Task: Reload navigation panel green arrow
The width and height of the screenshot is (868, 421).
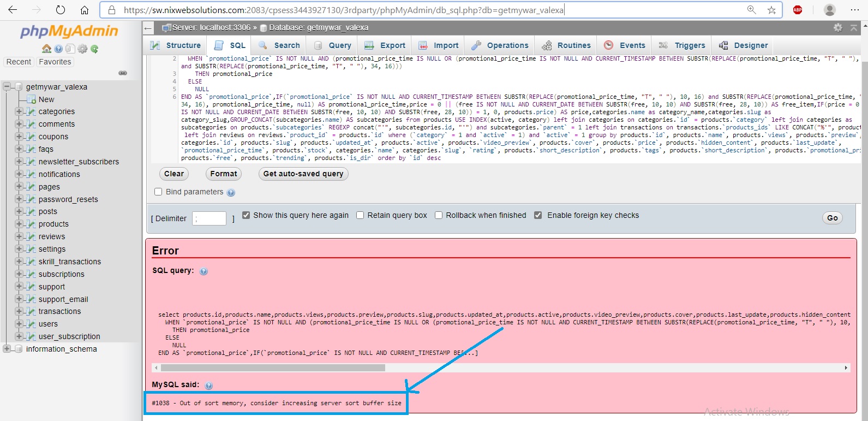Action: click(94, 49)
